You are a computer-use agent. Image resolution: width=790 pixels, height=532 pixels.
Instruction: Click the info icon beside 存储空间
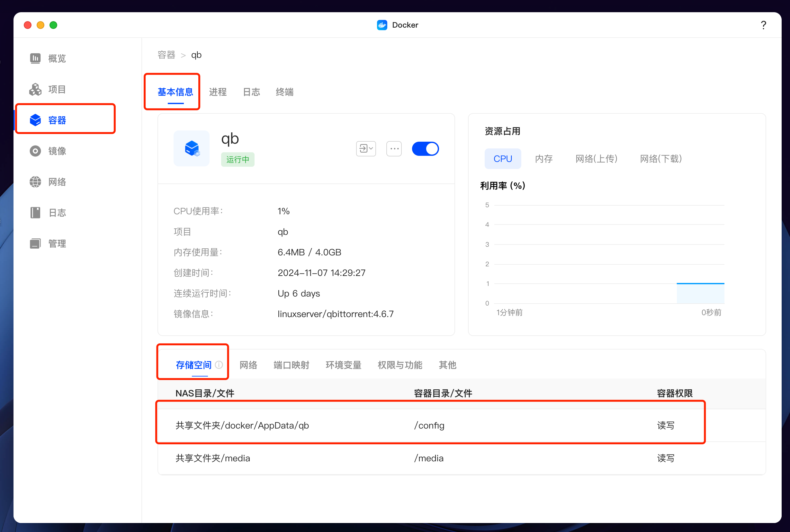(x=219, y=365)
